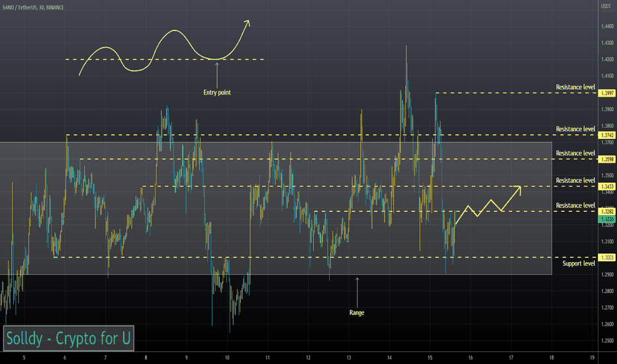Click the 1.4400 price axis value

pyautogui.click(x=608, y=26)
